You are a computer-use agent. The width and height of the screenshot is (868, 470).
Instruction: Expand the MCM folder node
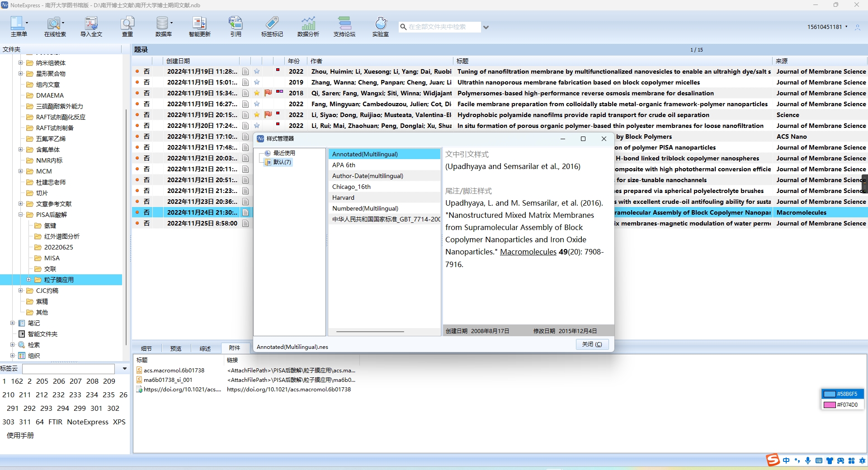pos(20,171)
